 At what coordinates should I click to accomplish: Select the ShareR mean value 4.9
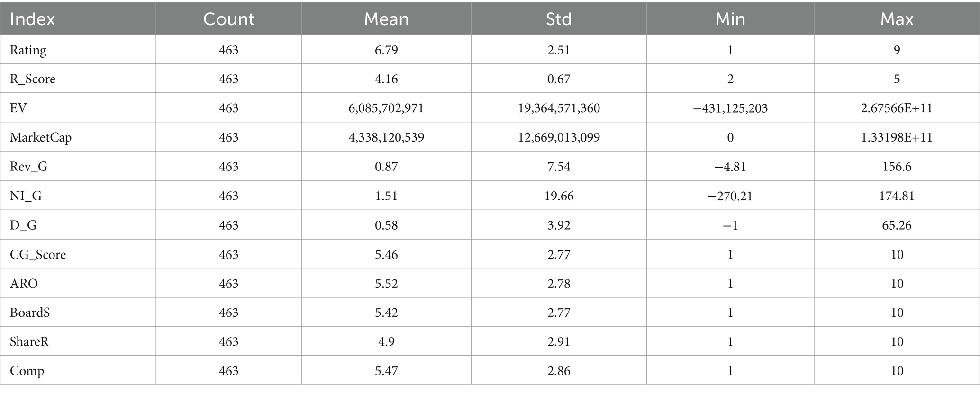click(x=386, y=342)
